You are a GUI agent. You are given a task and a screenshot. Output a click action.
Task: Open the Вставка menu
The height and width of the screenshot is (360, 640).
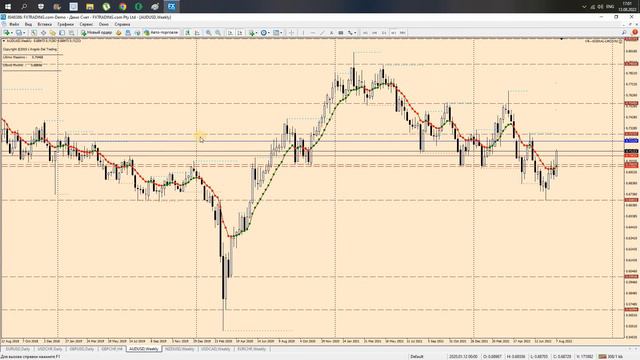click(x=44, y=24)
